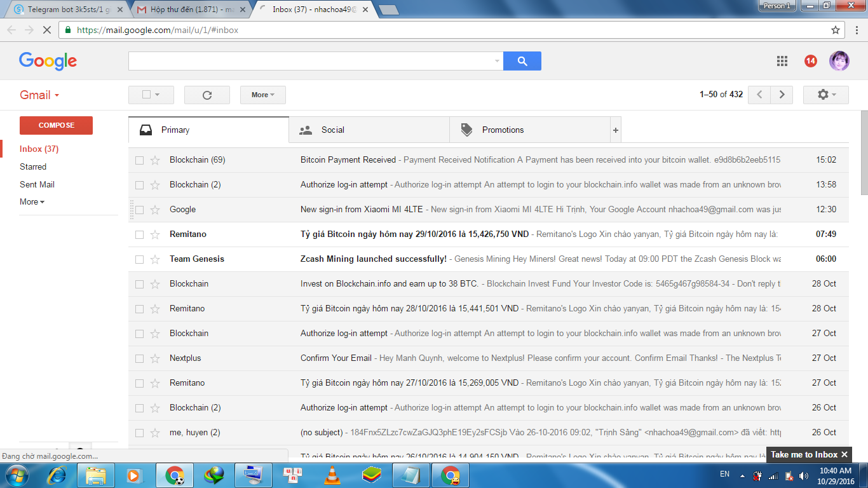Switch to the Primary inbox tab
Viewport: 868px width, 488px height.
(208, 130)
